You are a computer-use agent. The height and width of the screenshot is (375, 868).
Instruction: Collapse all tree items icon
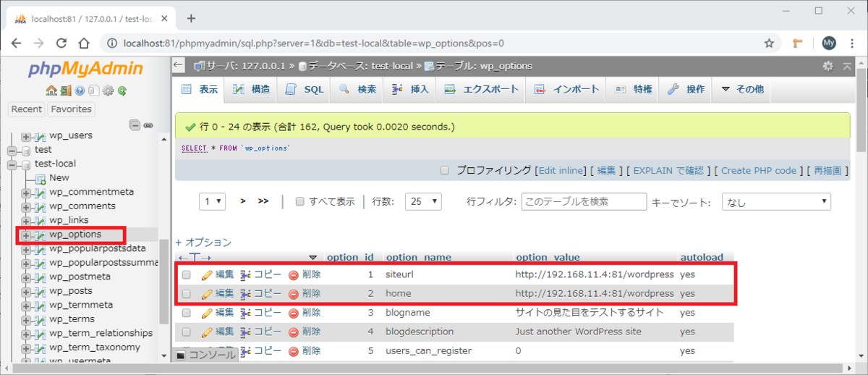135,125
